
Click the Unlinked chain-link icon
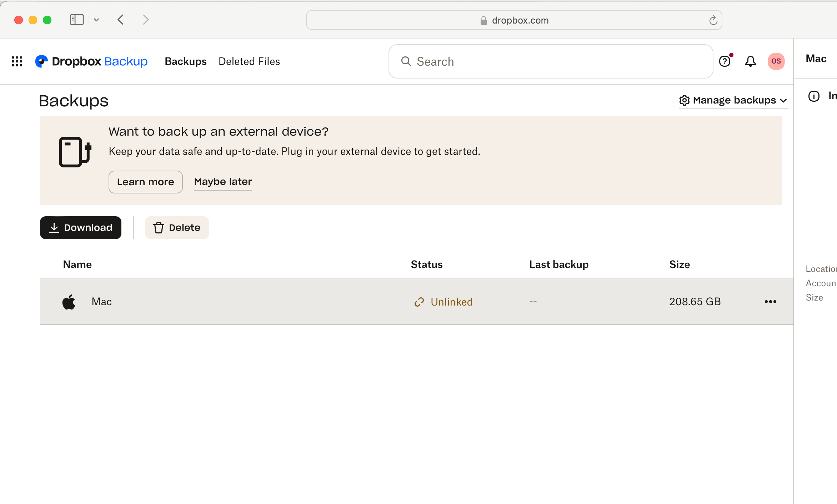(x=419, y=302)
